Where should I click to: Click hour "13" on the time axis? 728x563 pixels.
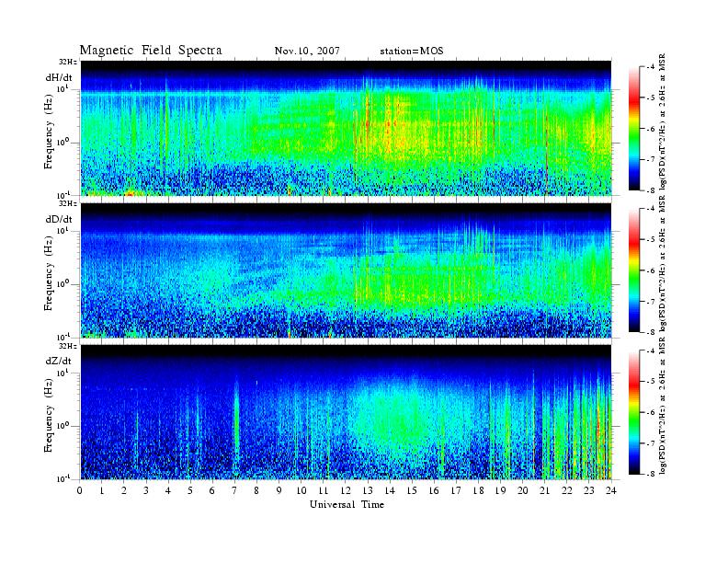(368, 490)
